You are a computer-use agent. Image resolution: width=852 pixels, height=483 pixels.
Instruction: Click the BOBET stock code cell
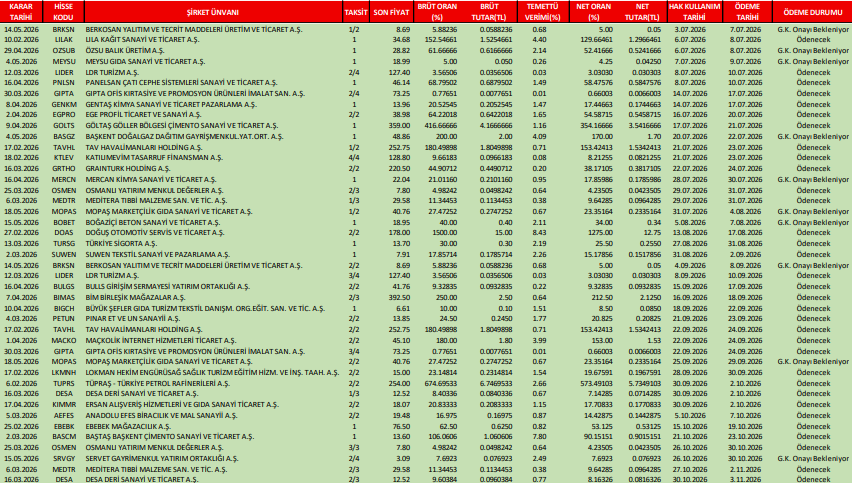64,222
